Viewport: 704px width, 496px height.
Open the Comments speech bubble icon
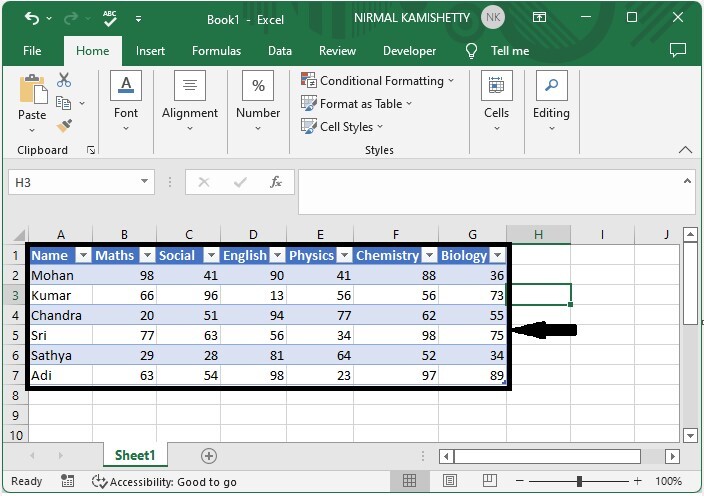677,50
